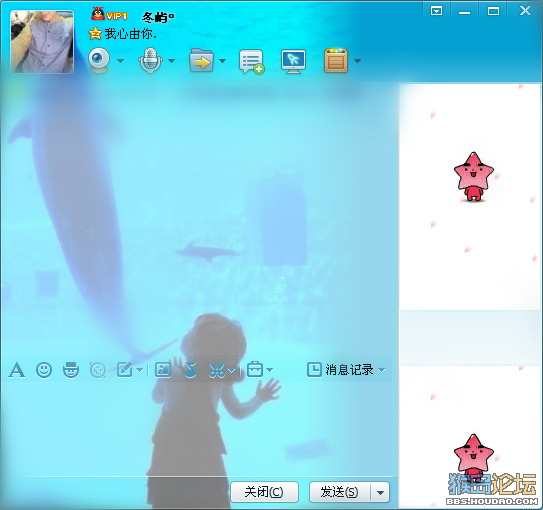
Task: Open video call options dropdown arrow
Action: click(x=120, y=61)
